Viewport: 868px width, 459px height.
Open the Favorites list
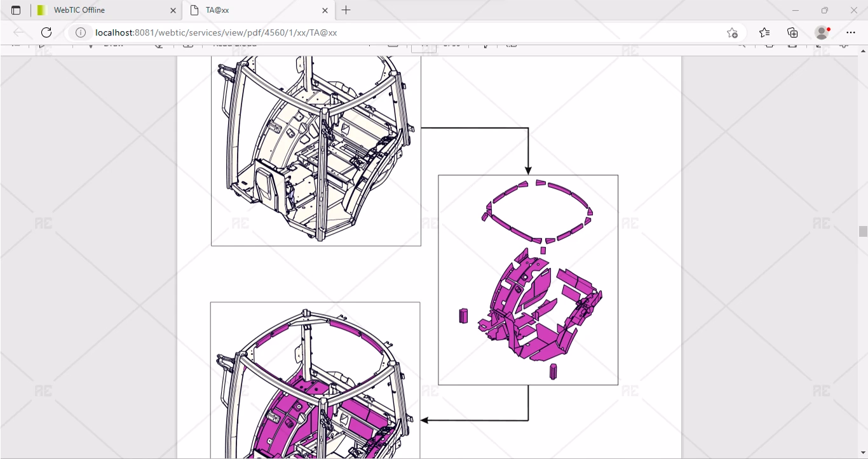tap(764, 32)
